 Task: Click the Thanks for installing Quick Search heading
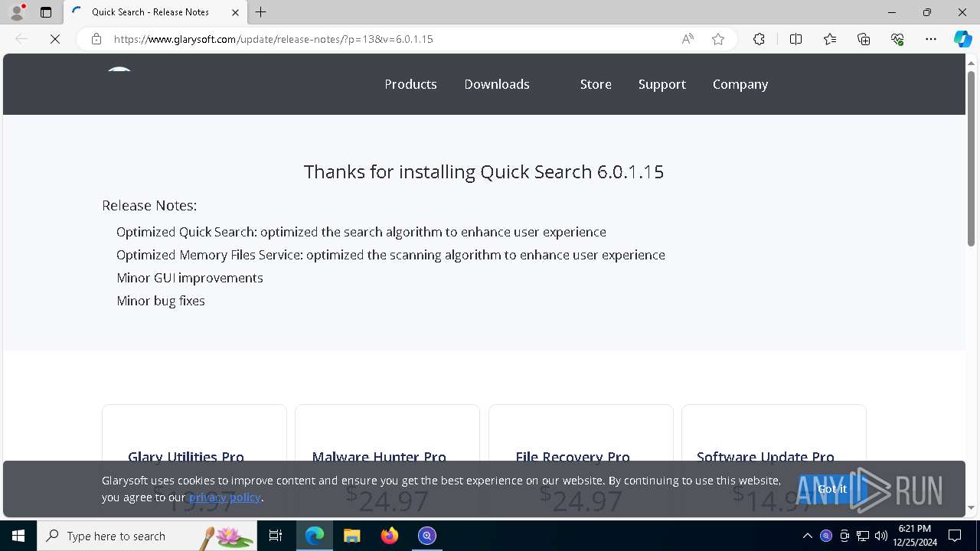coord(484,171)
